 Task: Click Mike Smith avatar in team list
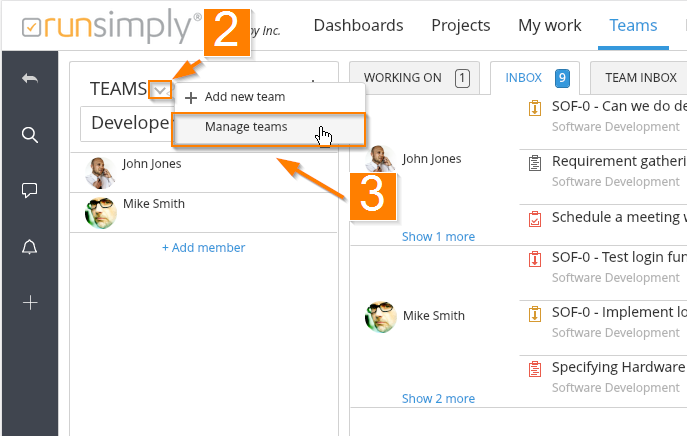[x=101, y=212]
